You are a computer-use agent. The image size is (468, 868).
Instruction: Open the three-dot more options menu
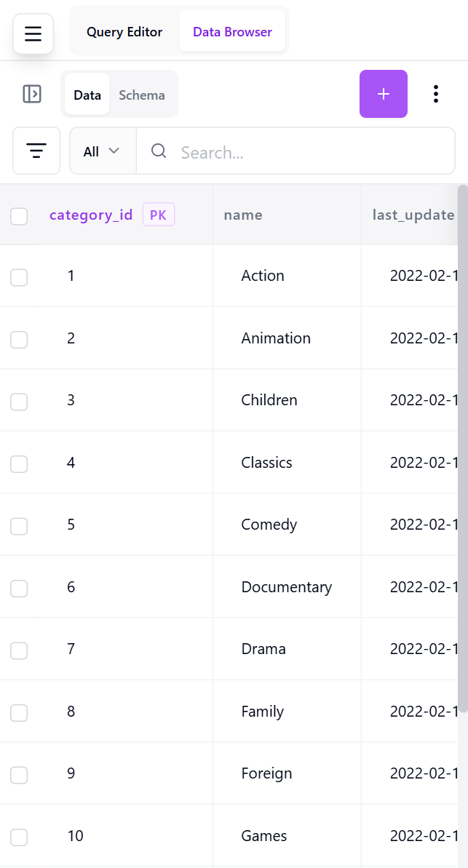435,94
